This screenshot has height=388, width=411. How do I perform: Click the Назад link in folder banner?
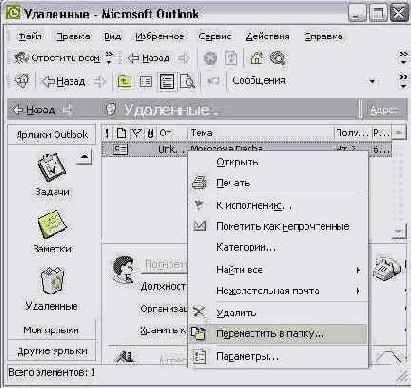pos(34,109)
